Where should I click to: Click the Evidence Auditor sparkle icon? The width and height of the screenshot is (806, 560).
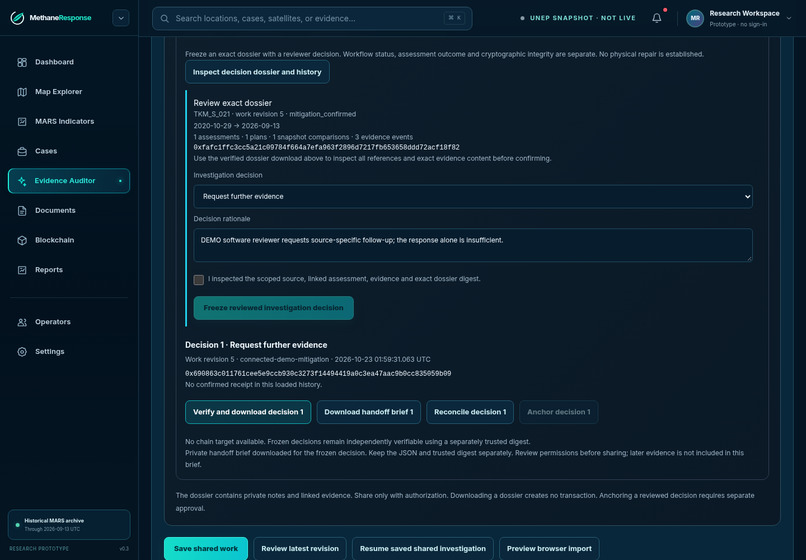22,181
